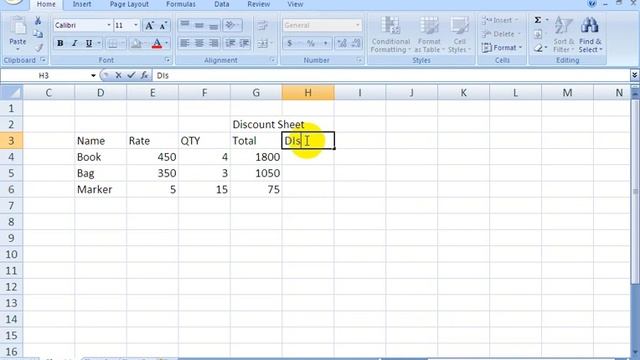Open the Name Box dropdown arrow

[x=93, y=76]
